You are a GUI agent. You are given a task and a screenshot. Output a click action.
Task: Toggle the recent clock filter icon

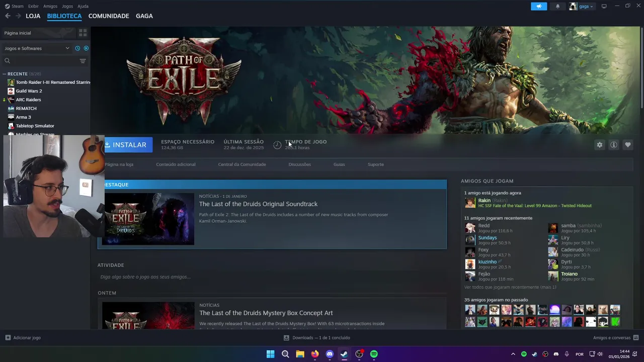click(x=77, y=48)
